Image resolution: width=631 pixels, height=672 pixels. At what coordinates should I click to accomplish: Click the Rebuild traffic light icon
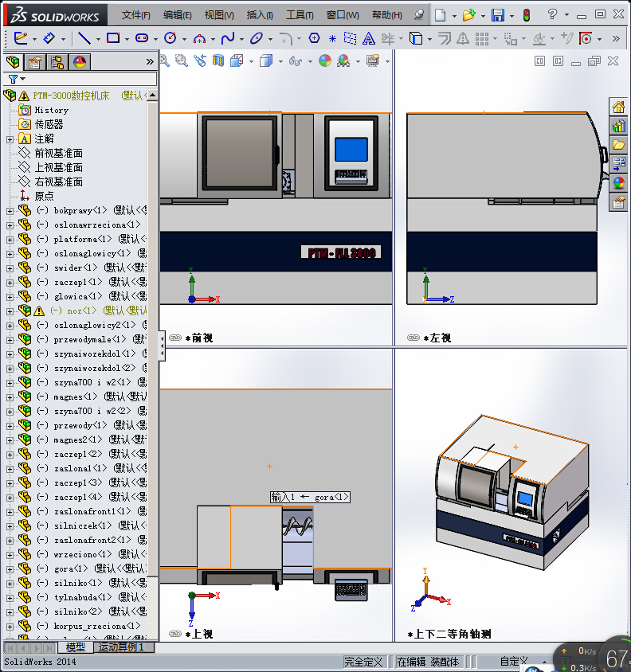pyautogui.click(x=527, y=15)
